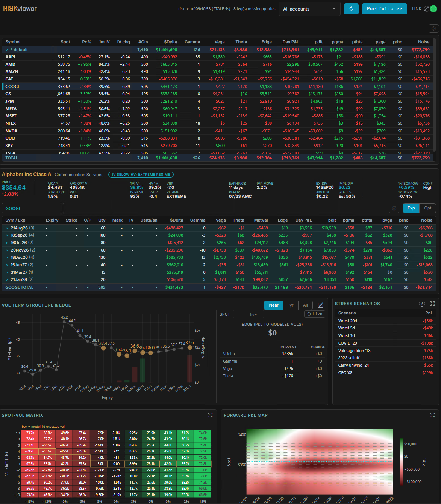This screenshot has width=441, height=504.
Task: Sort portfolio table by 1m IV column
Action: [104, 42]
